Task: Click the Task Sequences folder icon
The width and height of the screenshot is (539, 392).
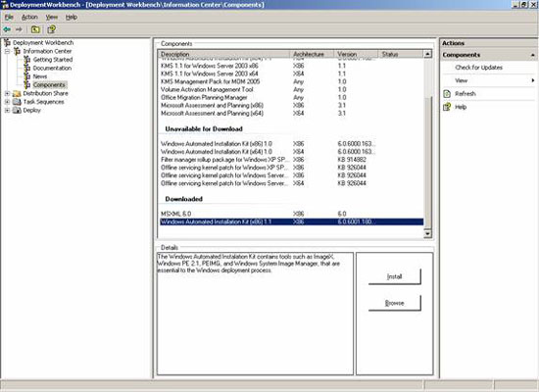Action: click(17, 102)
